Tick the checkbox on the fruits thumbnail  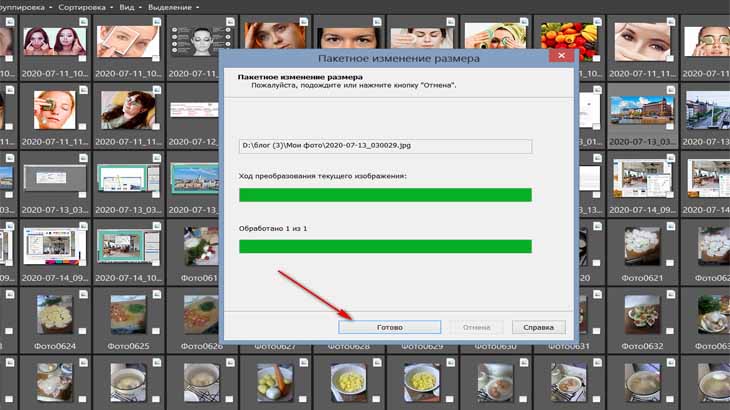coord(596,59)
